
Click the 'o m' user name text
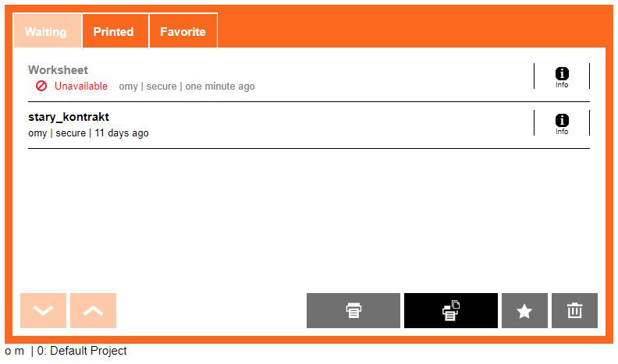tap(15, 352)
